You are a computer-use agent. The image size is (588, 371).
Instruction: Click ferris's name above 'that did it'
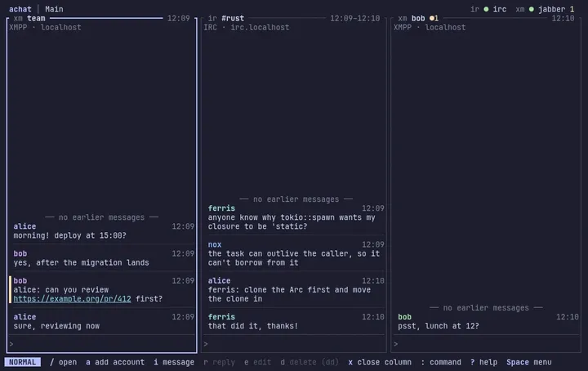[x=221, y=317]
